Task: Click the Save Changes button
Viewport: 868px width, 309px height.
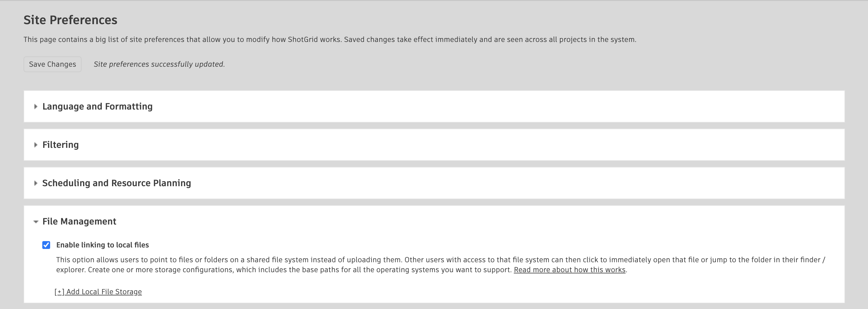Action: (x=52, y=64)
